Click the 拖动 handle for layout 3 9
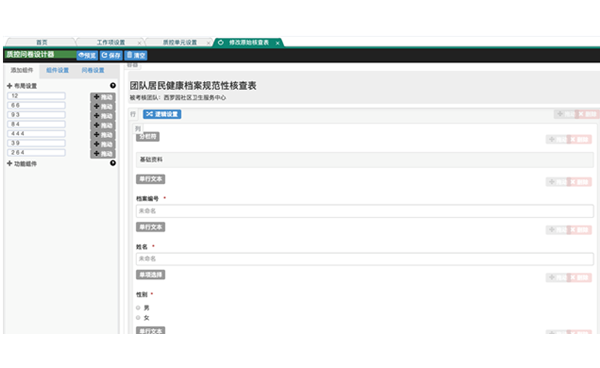600x368 pixels. (103, 144)
